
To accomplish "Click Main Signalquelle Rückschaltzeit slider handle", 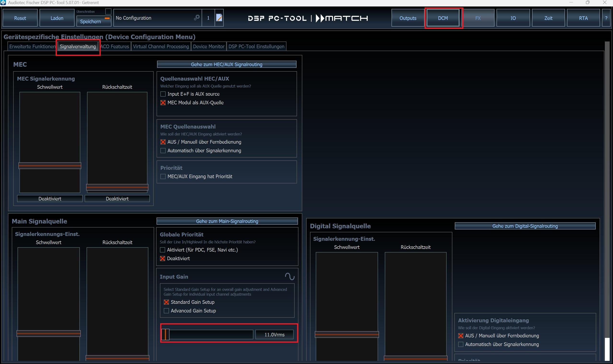I will [x=117, y=358].
